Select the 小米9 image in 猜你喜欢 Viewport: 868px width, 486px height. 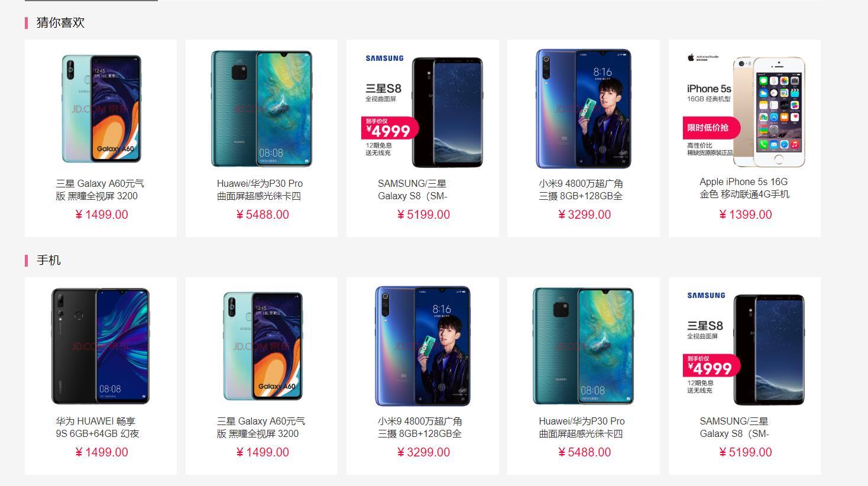[x=584, y=109]
